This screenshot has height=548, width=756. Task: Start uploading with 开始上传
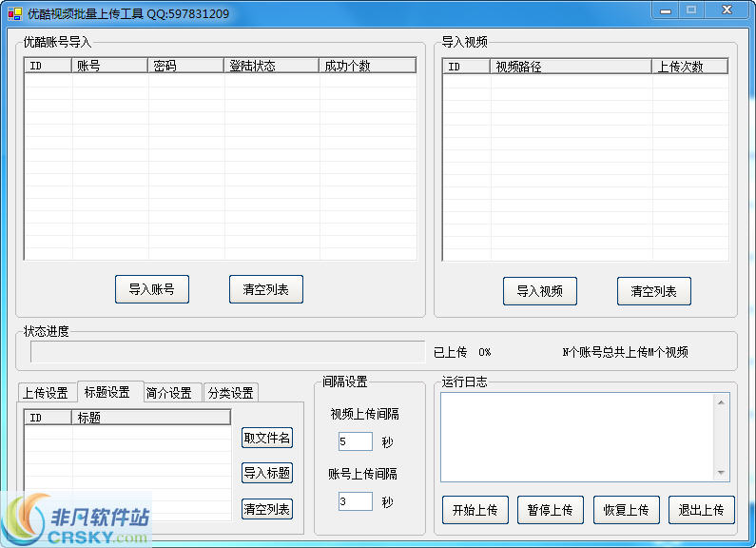tap(475, 510)
